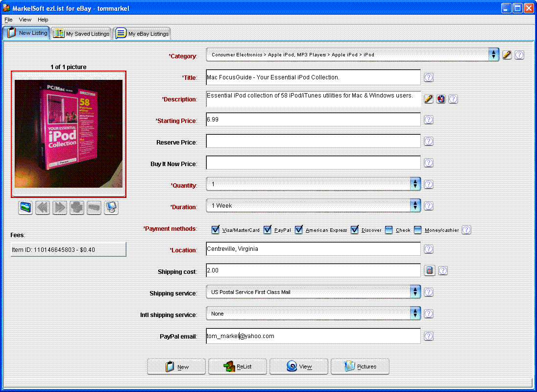Click the Pictures button at the bottom

click(x=360, y=367)
